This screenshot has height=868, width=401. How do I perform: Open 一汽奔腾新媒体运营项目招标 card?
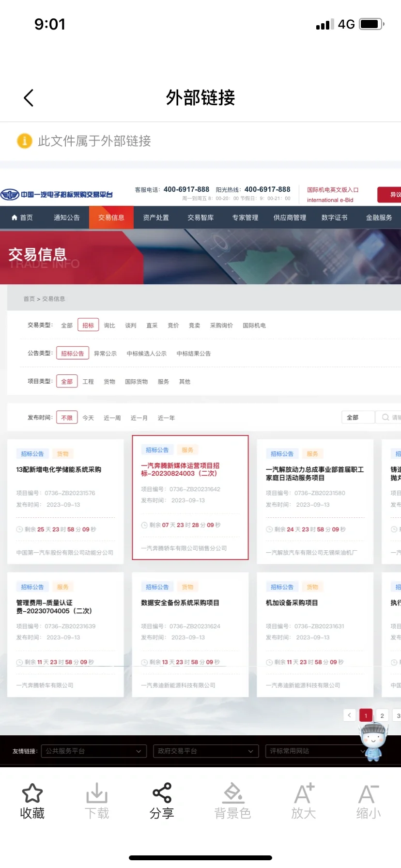coord(190,497)
